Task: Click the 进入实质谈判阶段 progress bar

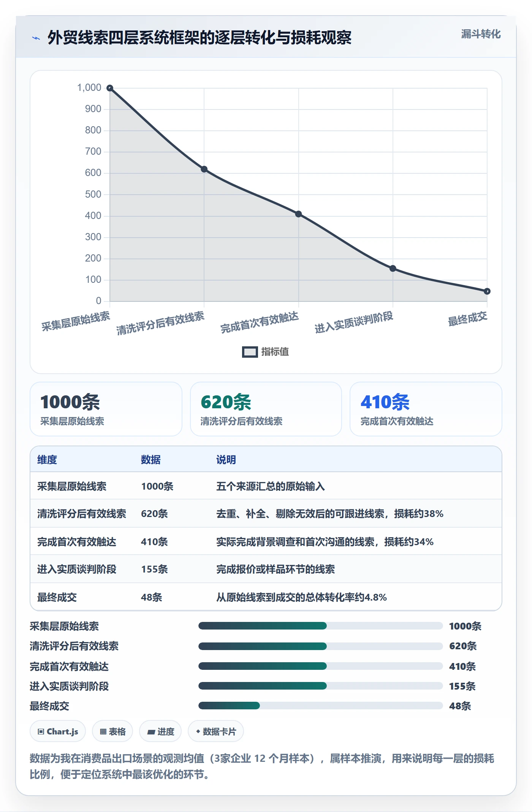Action: pos(320,686)
